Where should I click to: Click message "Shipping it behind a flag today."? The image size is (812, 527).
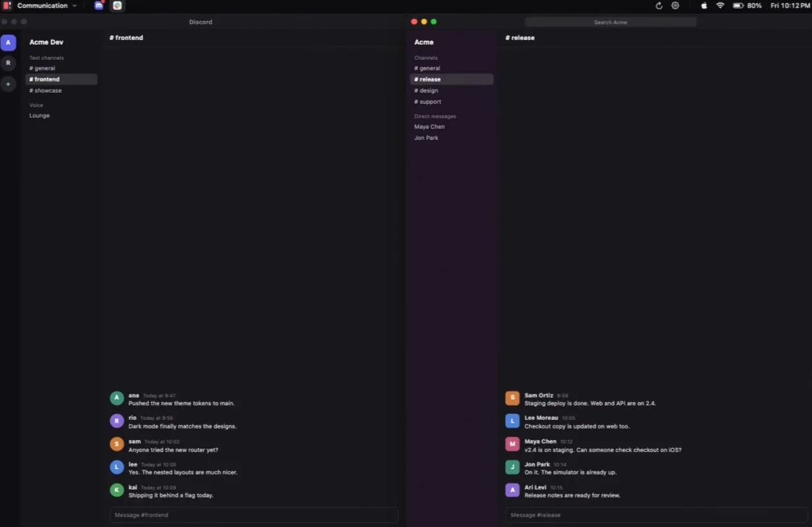pyautogui.click(x=171, y=495)
